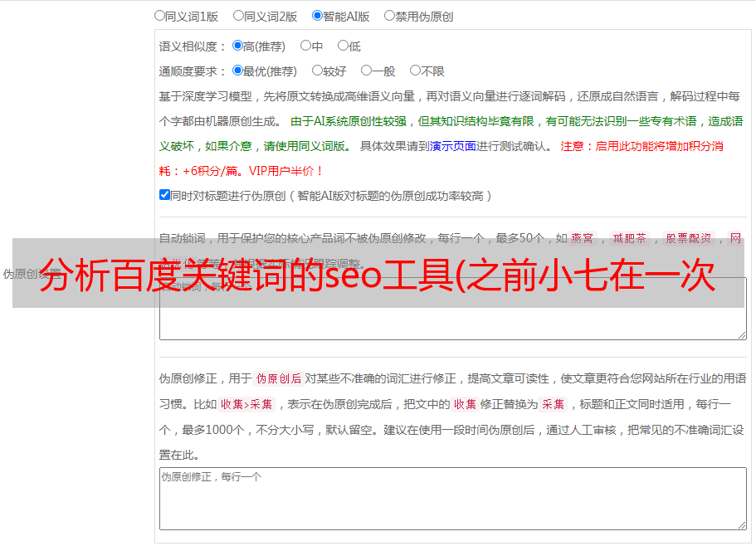This screenshot has height=546, width=756.
Task: Set 通顺度要求 to 不限
Action: tap(415, 71)
